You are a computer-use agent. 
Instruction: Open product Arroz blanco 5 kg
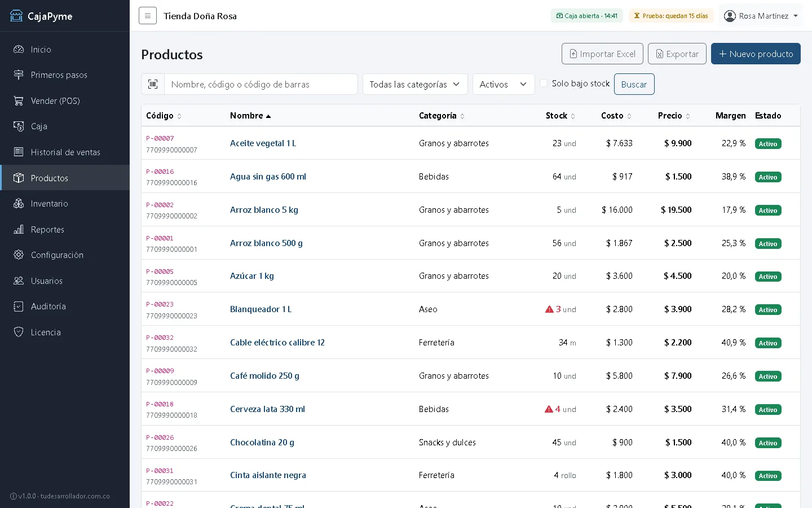264,210
